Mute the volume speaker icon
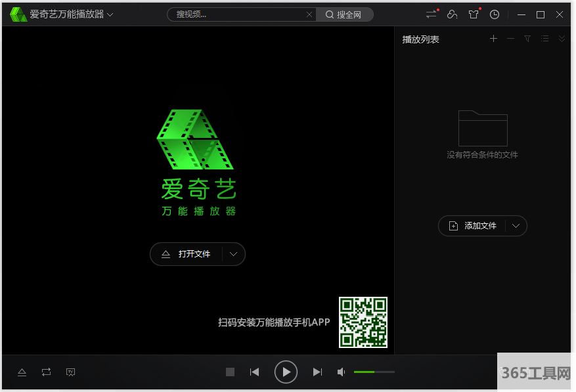The image size is (576, 392). (341, 372)
